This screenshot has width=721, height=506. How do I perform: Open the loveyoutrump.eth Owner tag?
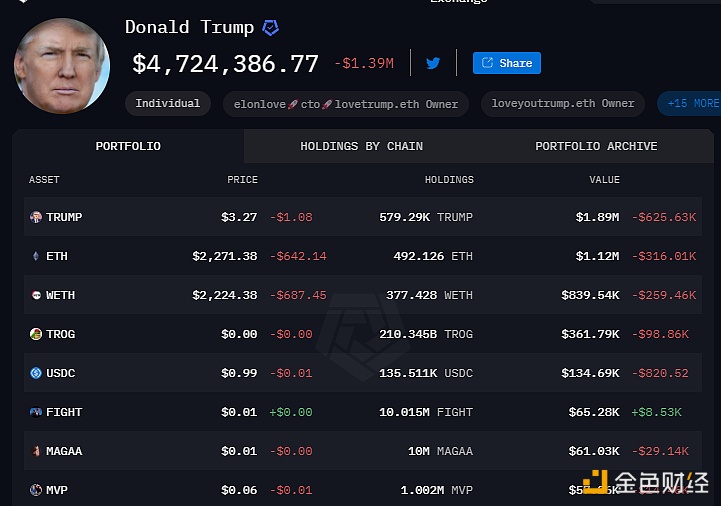[x=562, y=103]
